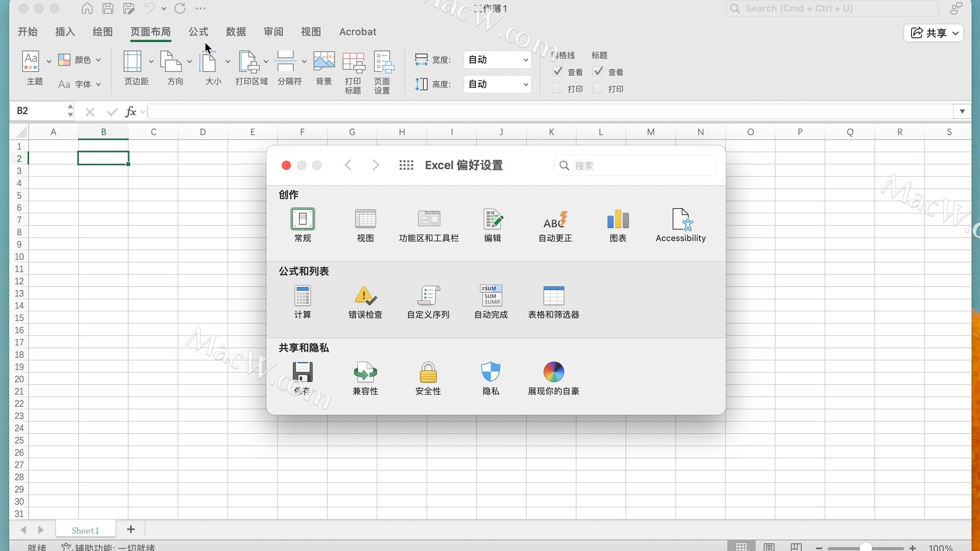Expand the 页边距 margins dropdown
This screenshot has height=551, width=980.
(151, 61)
